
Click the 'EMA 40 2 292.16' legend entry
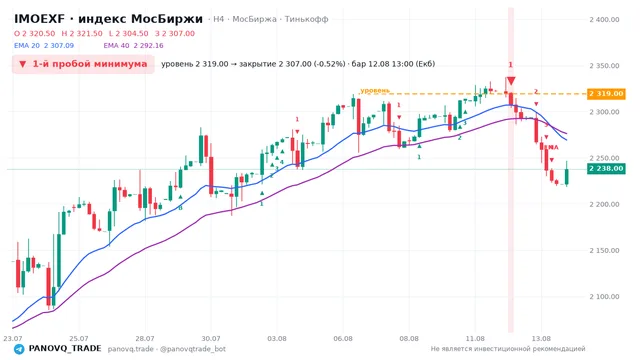coord(133,46)
